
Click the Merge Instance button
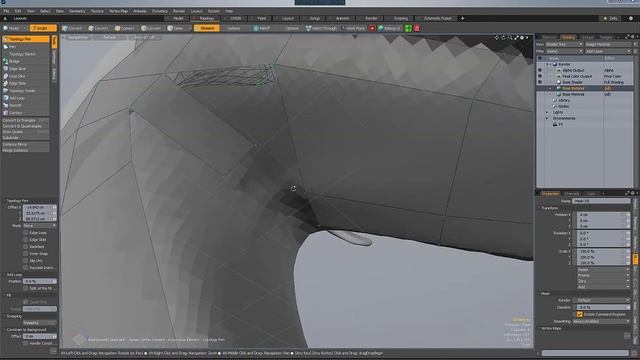[26, 150]
